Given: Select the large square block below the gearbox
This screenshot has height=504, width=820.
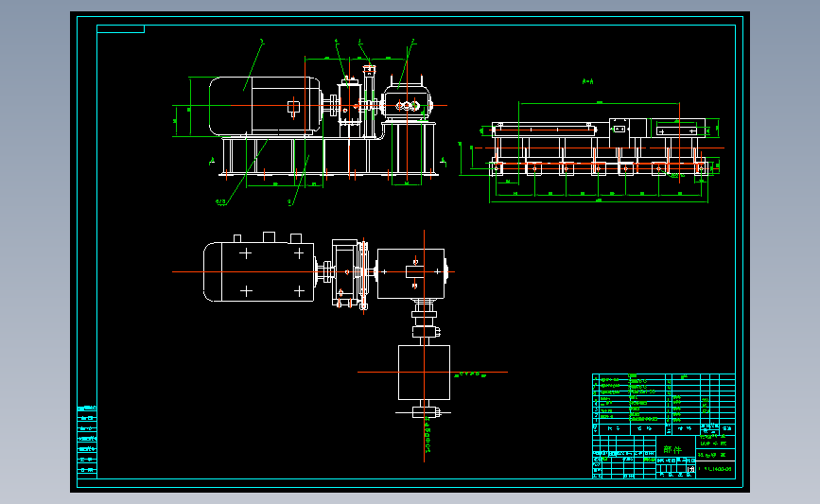Looking at the screenshot, I should coord(424,373).
